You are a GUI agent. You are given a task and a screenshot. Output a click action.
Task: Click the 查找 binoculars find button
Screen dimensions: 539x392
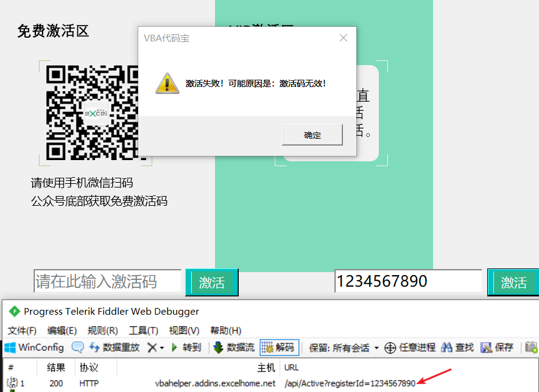pyautogui.click(x=457, y=348)
